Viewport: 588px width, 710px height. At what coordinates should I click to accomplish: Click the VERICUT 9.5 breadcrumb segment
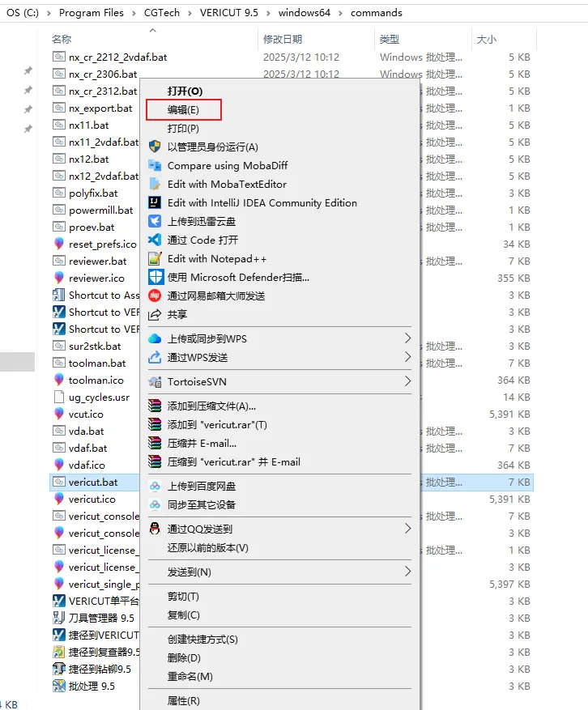click(228, 13)
